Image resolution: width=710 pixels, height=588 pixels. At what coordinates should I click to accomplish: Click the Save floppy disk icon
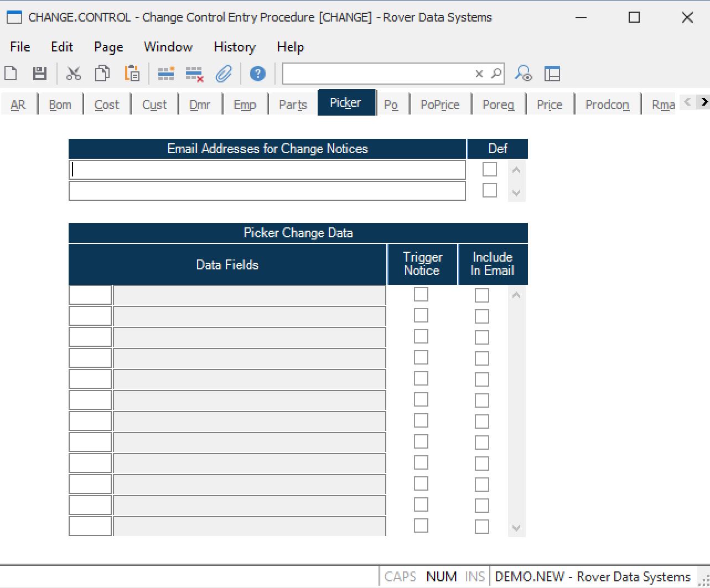[x=40, y=74]
